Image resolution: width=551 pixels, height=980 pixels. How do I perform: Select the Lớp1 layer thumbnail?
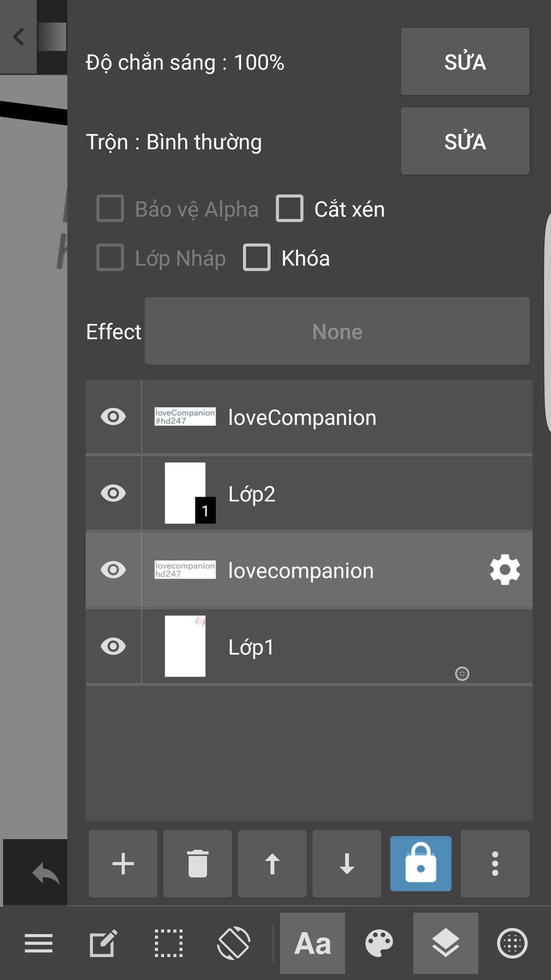[185, 646]
